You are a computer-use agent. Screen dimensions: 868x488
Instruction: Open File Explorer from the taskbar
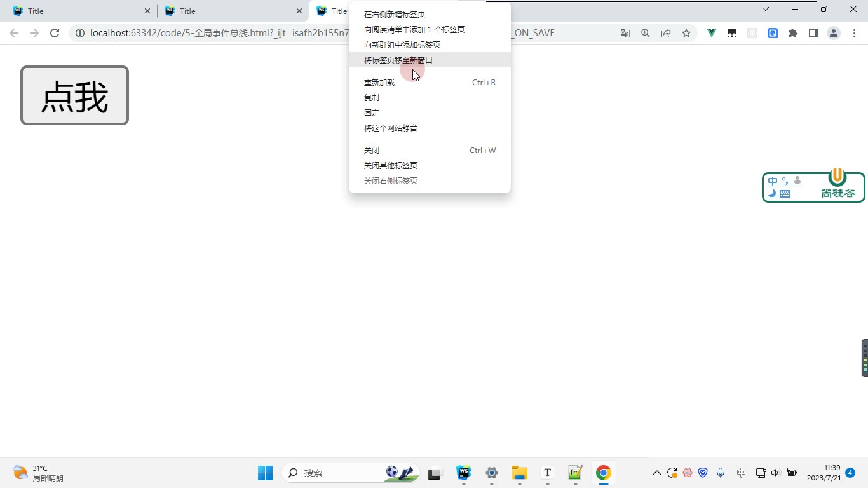(x=520, y=473)
